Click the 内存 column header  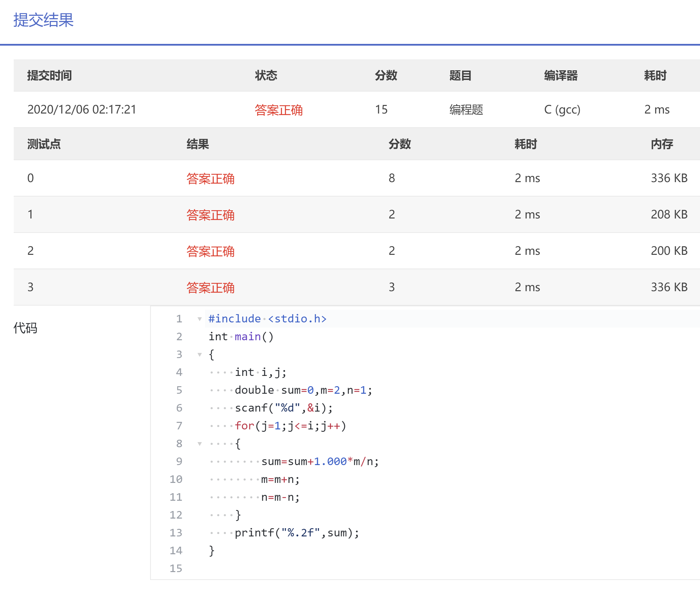[662, 144]
